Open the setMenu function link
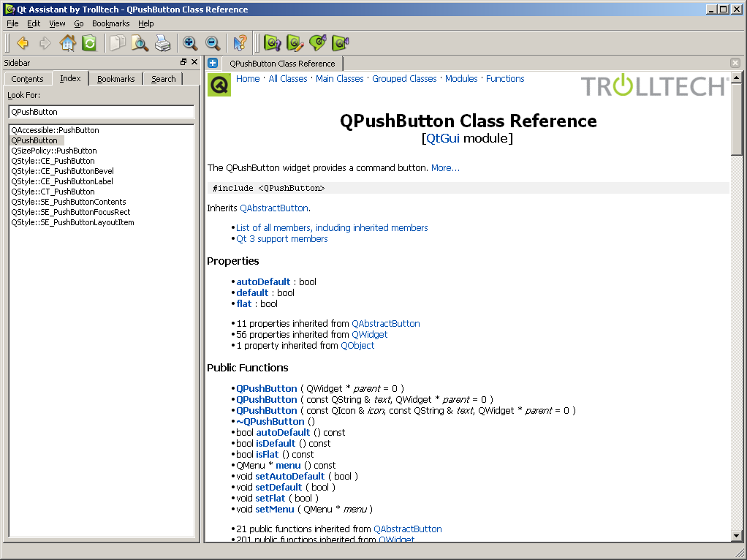This screenshot has width=747, height=560. pyautogui.click(x=275, y=509)
